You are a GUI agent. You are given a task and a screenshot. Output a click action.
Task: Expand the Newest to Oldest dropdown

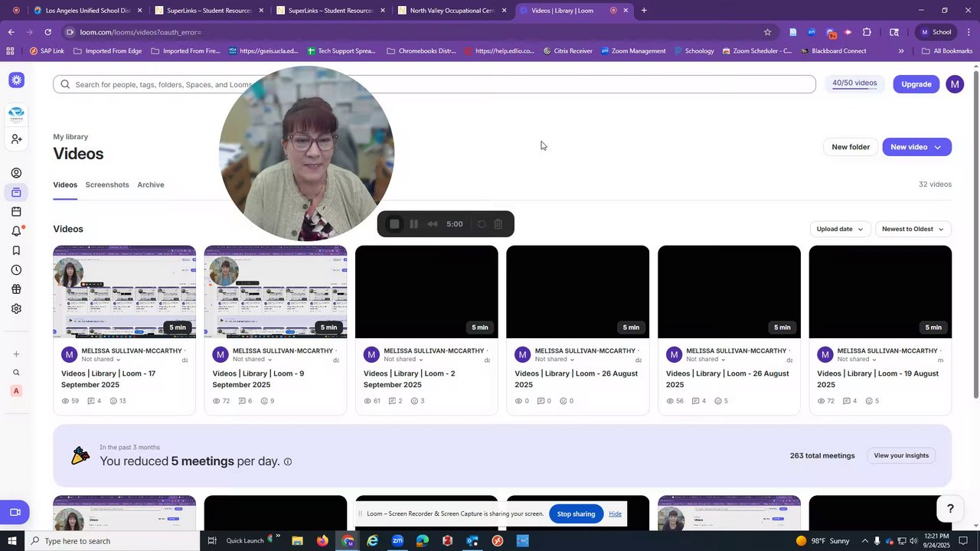tap(913, 229)
